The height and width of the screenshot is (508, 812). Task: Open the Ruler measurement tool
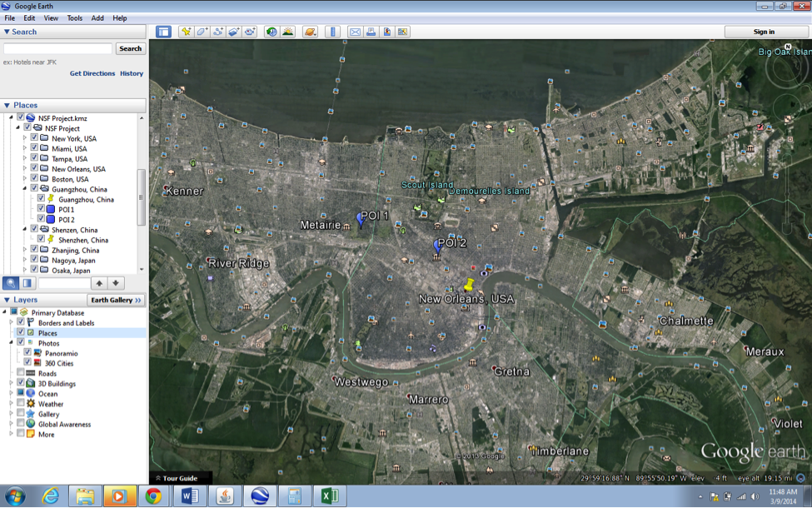click(333, 32)
